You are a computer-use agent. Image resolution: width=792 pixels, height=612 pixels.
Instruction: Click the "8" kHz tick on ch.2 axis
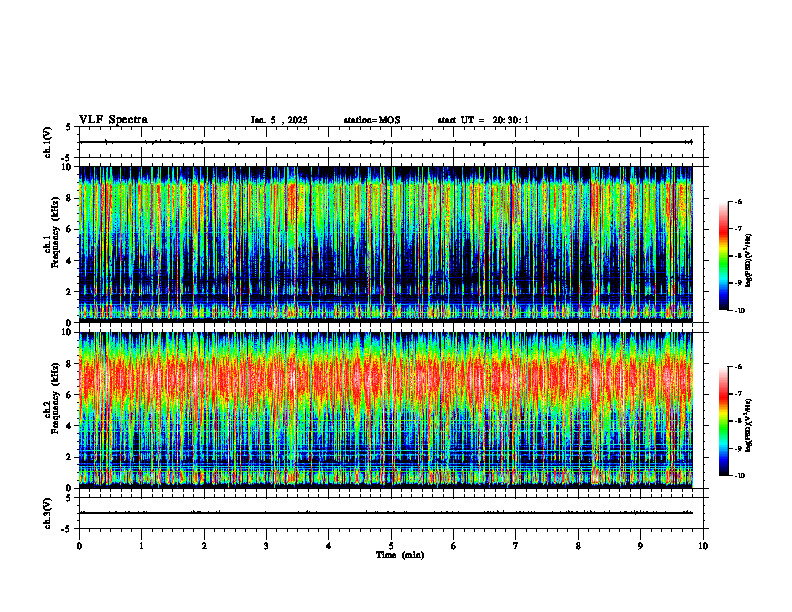[x=70, y=364]
